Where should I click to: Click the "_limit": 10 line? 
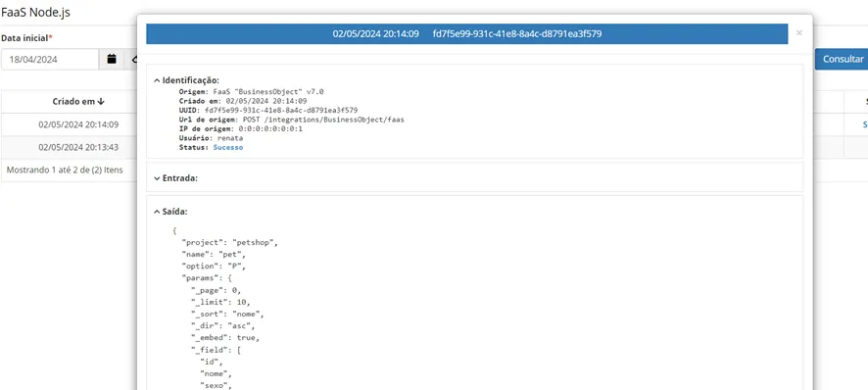pyautogui.click(x=220, y=302)
